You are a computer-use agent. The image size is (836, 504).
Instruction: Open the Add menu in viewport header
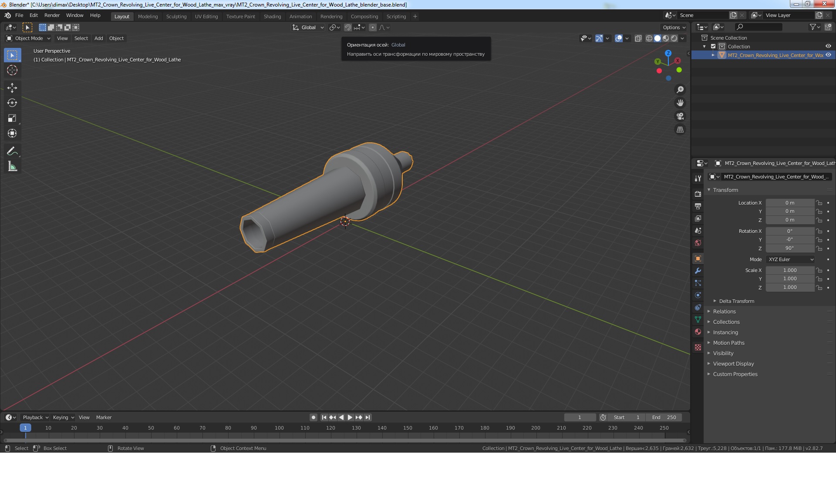point(99,38)
